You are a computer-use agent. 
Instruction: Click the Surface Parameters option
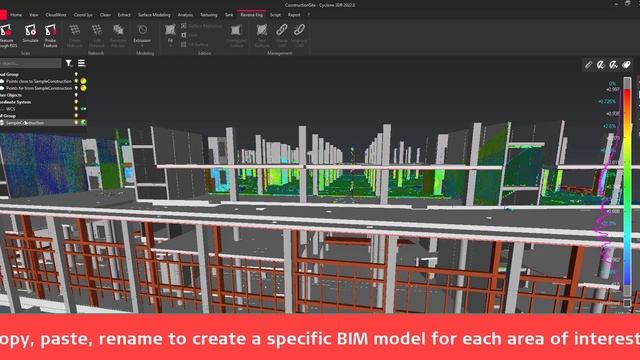pos(201,26)
